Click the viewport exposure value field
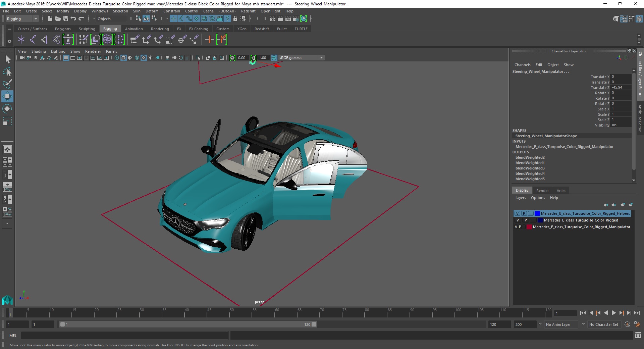 pyautogui.click(x=242, y=58)
